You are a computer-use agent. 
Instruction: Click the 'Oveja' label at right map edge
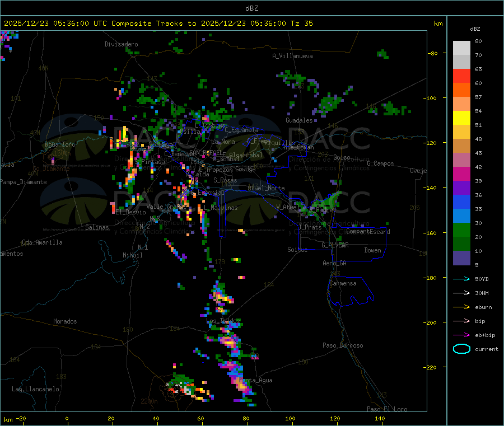pyautogui.click(x=418, y=171)
